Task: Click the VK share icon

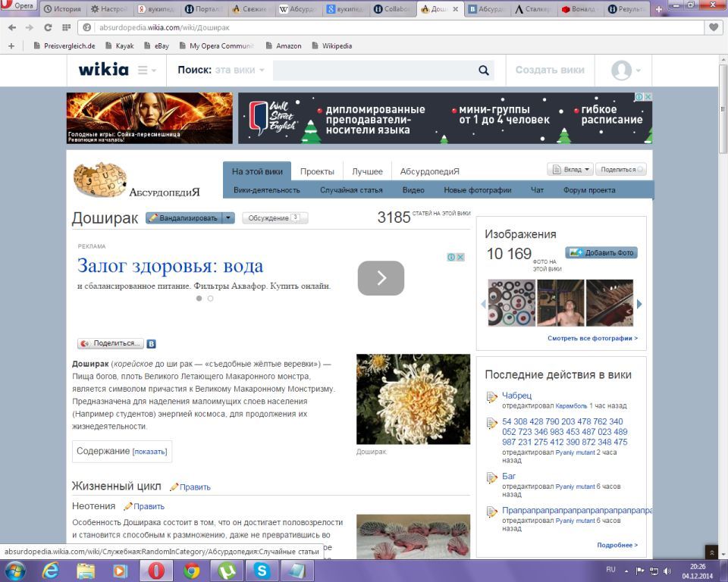Action: pos(151,343)
